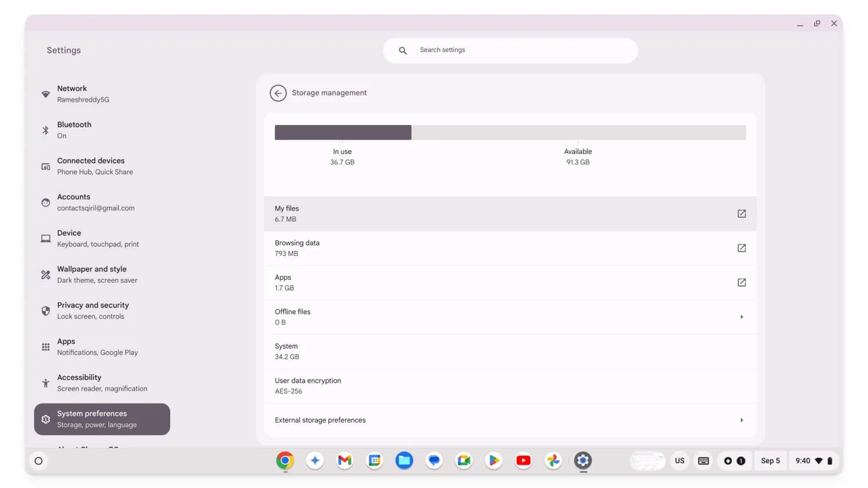Click the back arrow beside Storage management

tap(278, 93)
